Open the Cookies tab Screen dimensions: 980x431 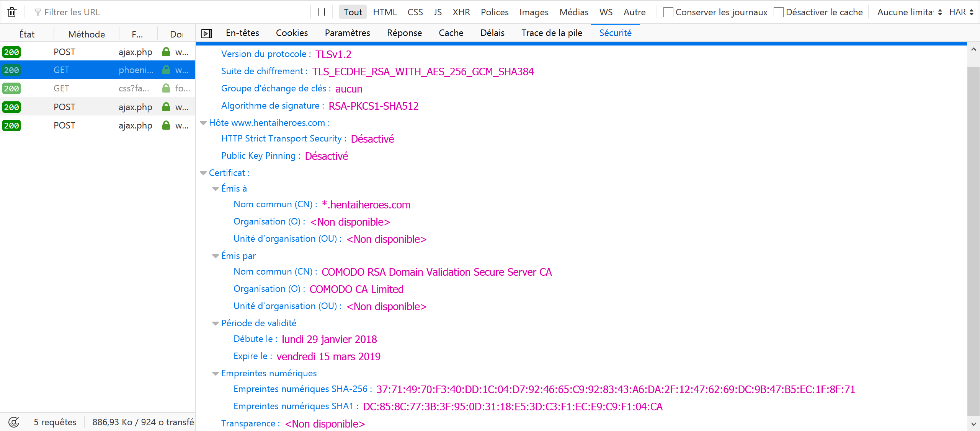pos(292,33)
